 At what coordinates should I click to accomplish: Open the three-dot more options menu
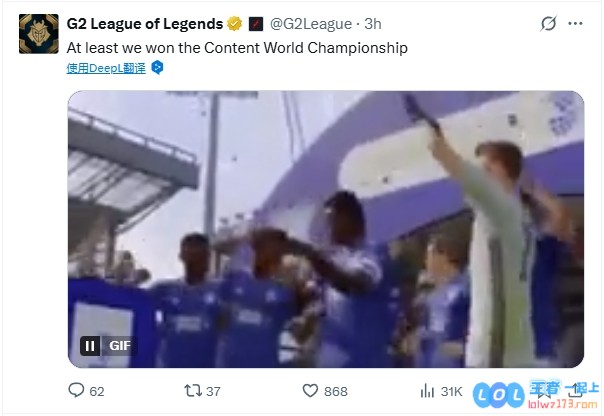[575, 23]
